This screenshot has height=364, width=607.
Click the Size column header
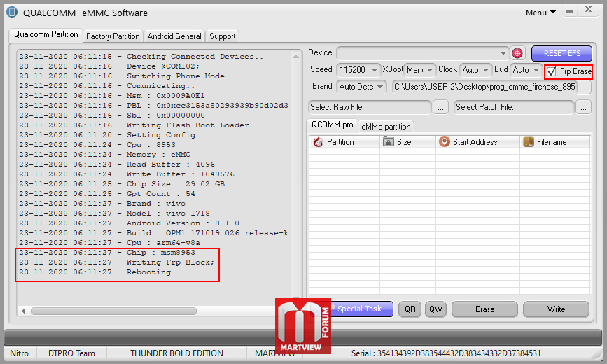(x=408, y=142)
